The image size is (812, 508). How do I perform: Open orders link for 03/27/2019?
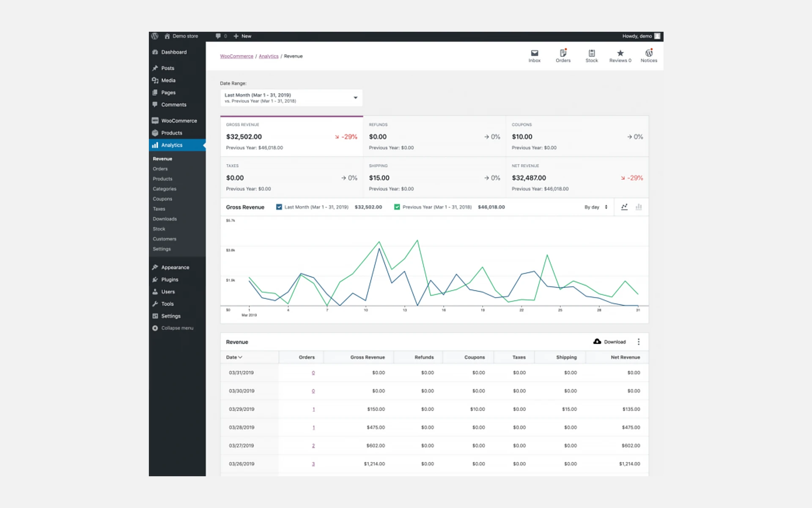[313, 446]
